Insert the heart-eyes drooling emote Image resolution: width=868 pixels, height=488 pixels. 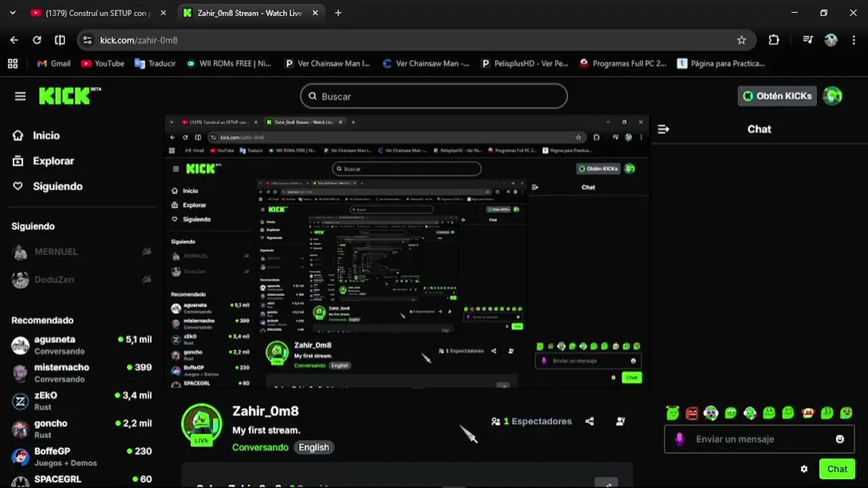click(846, 412)
